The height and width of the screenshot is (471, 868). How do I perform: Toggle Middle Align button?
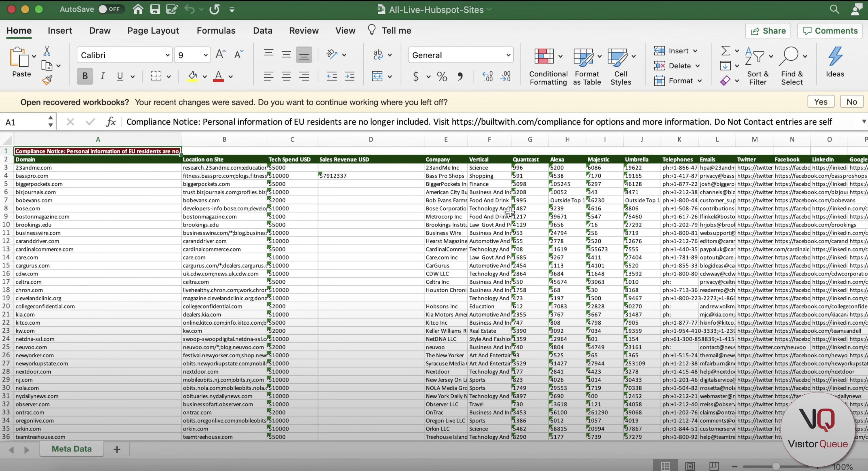click(286, 54)
